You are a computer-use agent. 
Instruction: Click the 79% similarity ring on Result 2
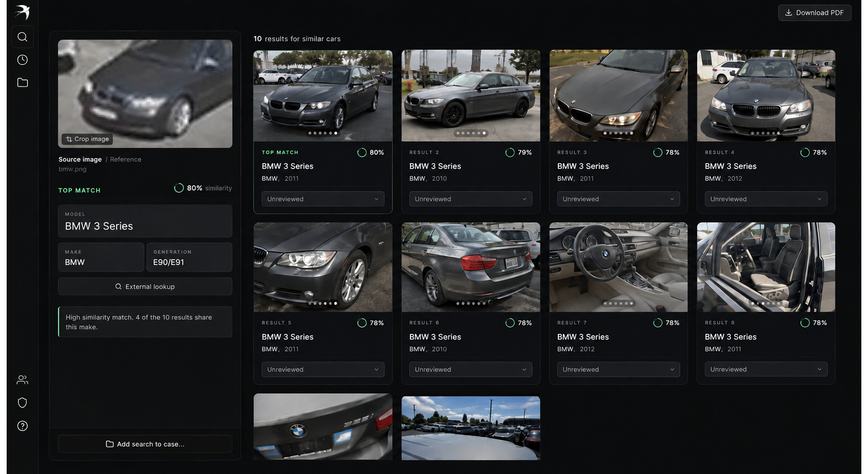510,152
